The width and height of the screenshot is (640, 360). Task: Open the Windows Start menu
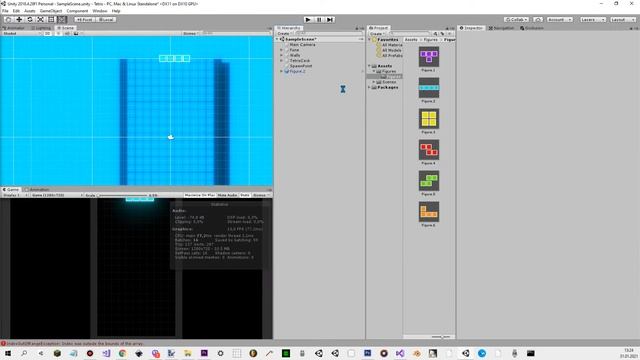(x=8, y=353)
